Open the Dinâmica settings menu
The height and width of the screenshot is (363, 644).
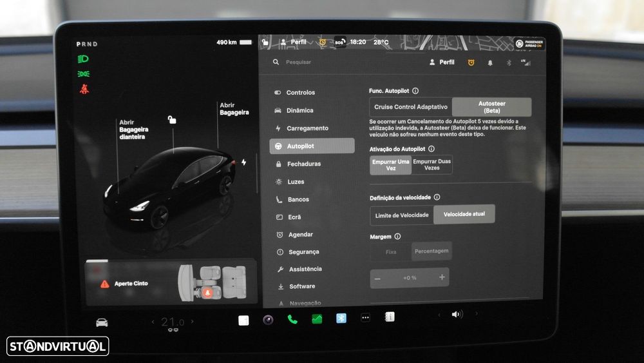pos(294,110)
